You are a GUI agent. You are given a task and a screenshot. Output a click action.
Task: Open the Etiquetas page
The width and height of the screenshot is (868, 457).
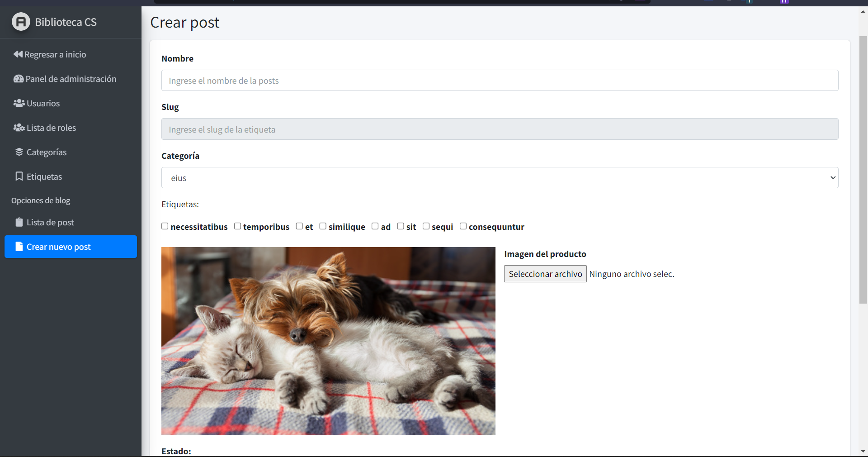coord(71,176)
